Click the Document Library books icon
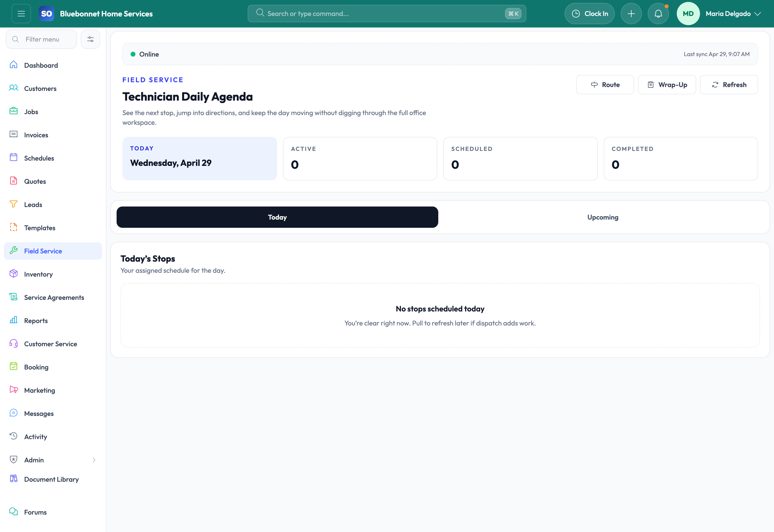The image size is (774, 532). [14, 479]
